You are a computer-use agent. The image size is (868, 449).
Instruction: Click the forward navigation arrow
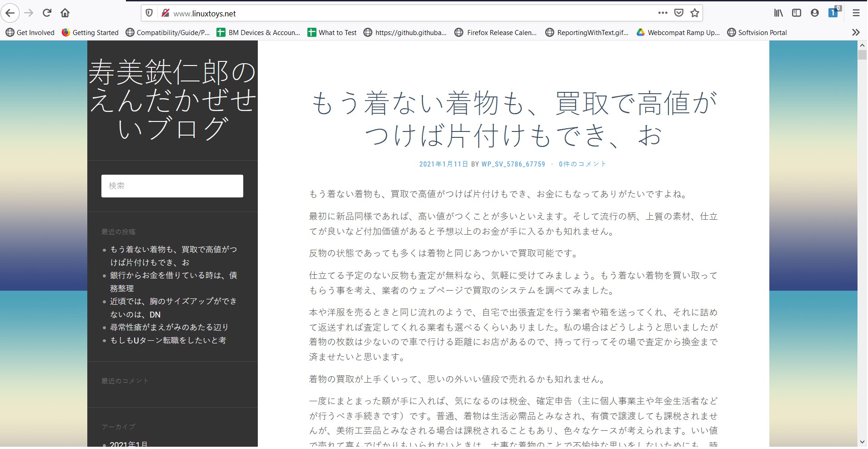[29, 13]
